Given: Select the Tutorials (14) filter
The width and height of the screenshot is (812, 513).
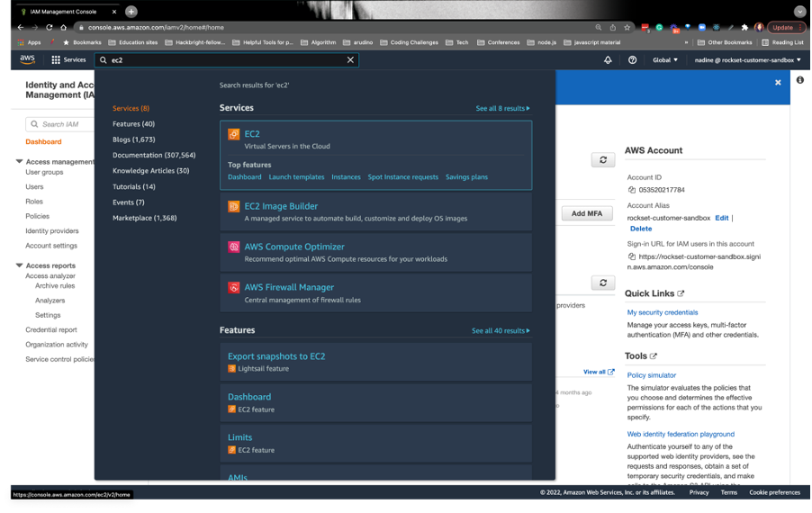Looking at the screenshot, I should 133,186.
